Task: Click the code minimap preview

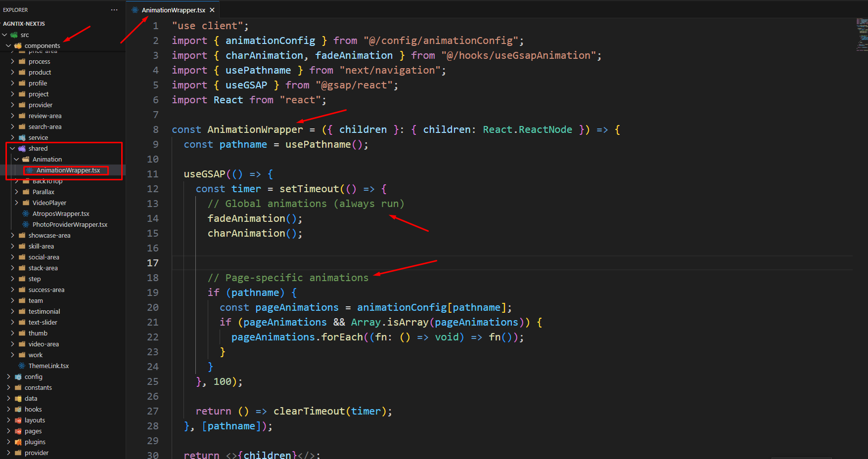Action: coord(862,35)
